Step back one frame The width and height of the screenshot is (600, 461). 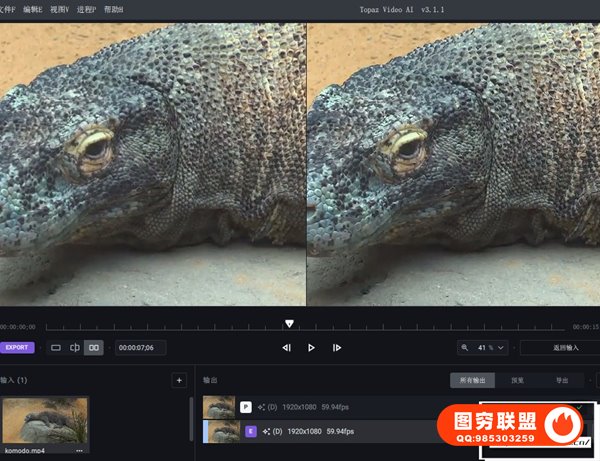[x=286, y=348]
